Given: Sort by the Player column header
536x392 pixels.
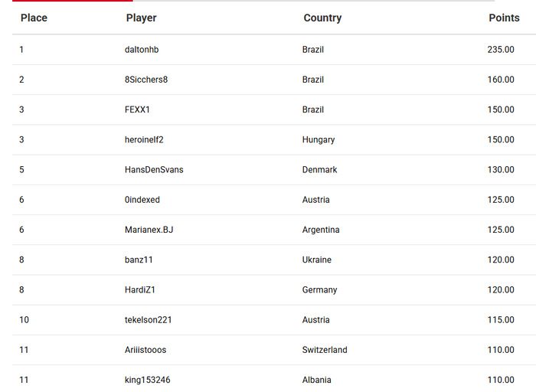Looking at the screenshot, I should click(141, 18).
